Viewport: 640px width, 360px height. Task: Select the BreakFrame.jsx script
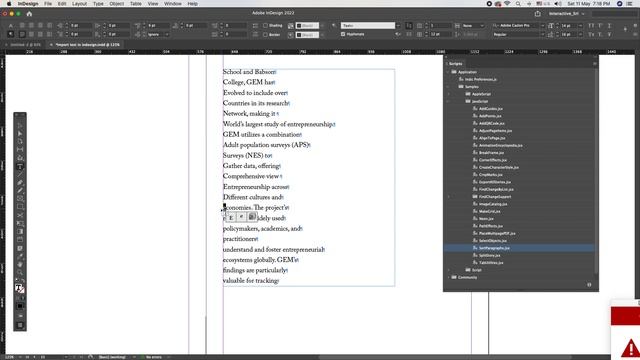(491, 153)
